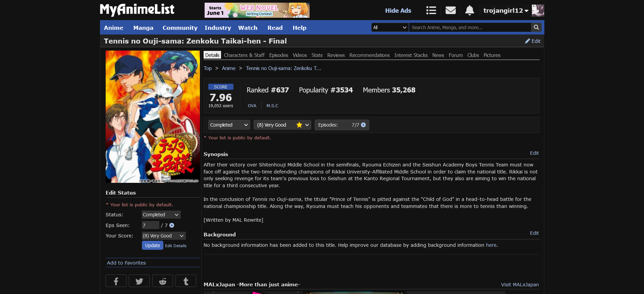Share on Tumblr icon

186,281
